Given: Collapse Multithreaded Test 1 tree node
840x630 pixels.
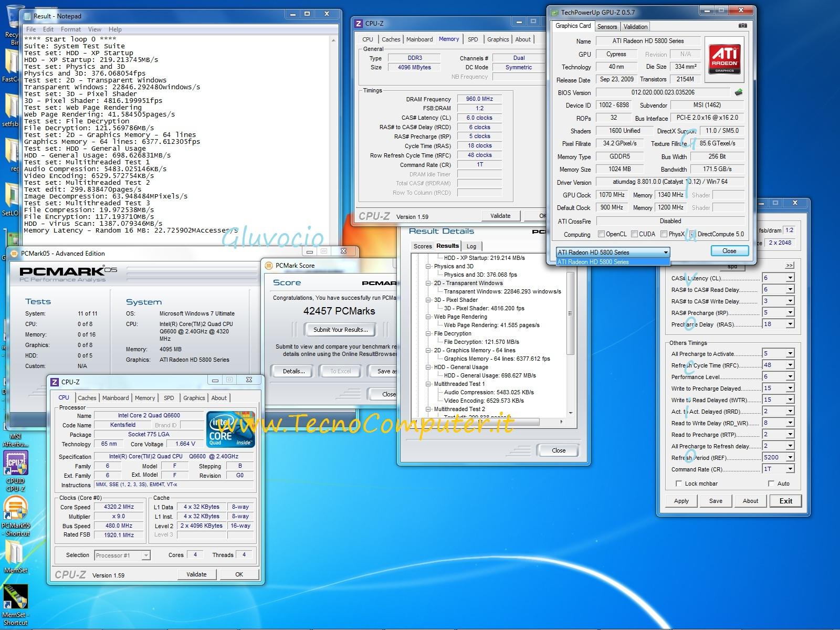Looking at the screenshot, I should pyautogui.click(x=428, y=384).
